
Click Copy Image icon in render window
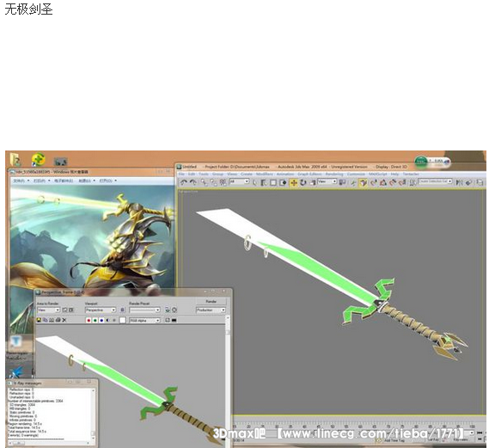click(46, 320)
